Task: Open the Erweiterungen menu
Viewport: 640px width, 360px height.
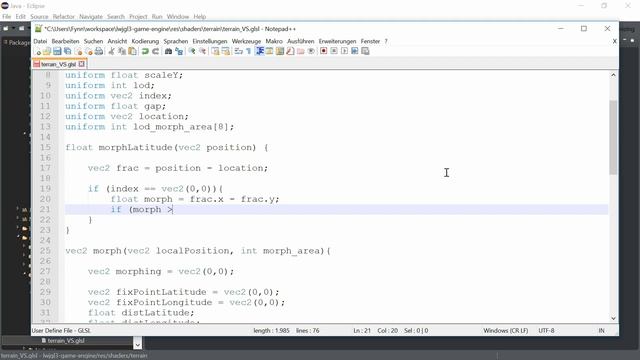Action: pos(337,41)
